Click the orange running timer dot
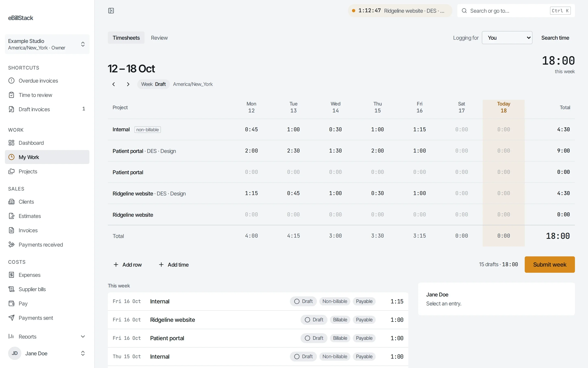Viewport: 588px width, 368px height. (x=354, y=11)
